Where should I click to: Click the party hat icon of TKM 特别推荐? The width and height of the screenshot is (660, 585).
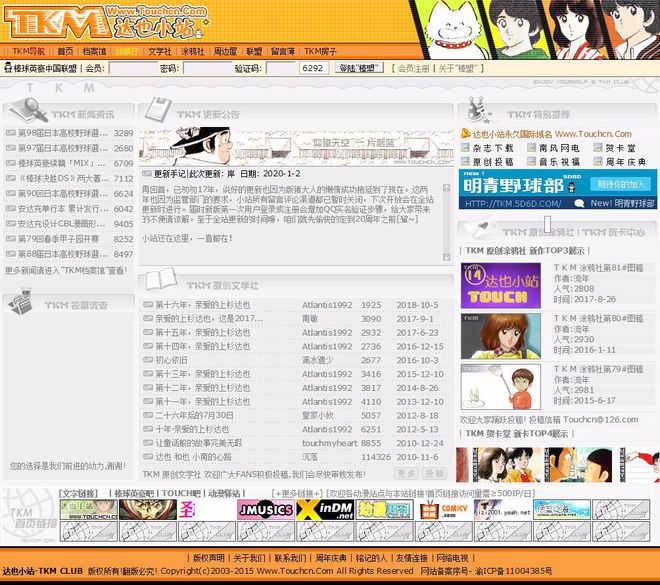click(x=479, y=110)
